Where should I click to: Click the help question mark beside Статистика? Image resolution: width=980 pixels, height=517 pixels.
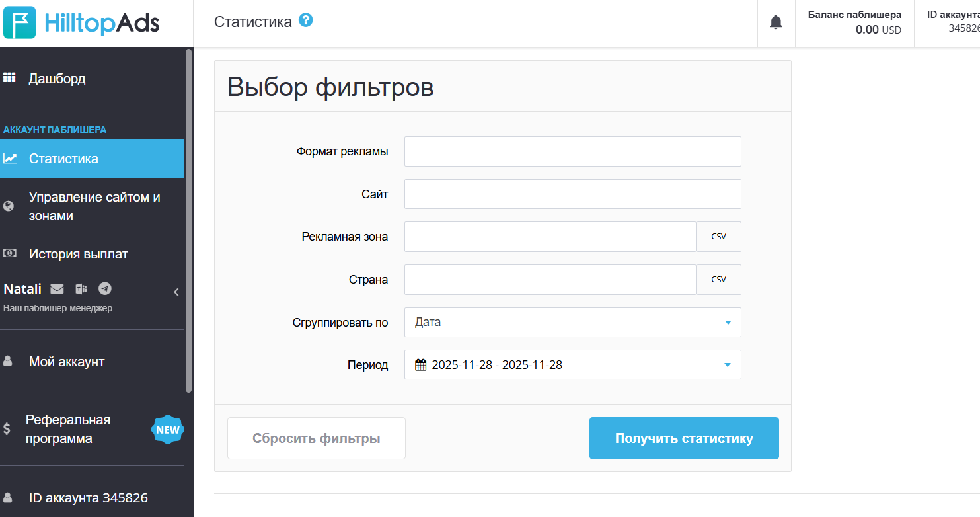pos(306,20)
